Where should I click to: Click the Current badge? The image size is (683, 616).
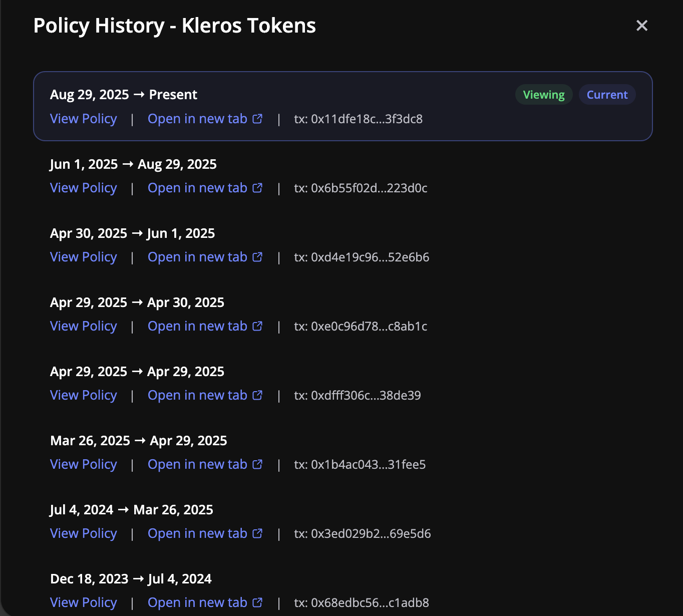(607, 95)
